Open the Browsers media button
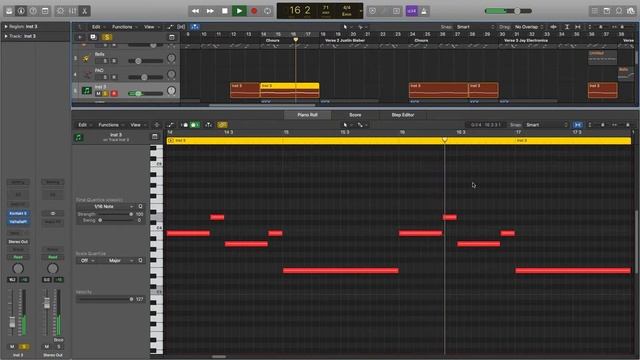The height and width of the screenshot is (360, 640). [631, 11]
